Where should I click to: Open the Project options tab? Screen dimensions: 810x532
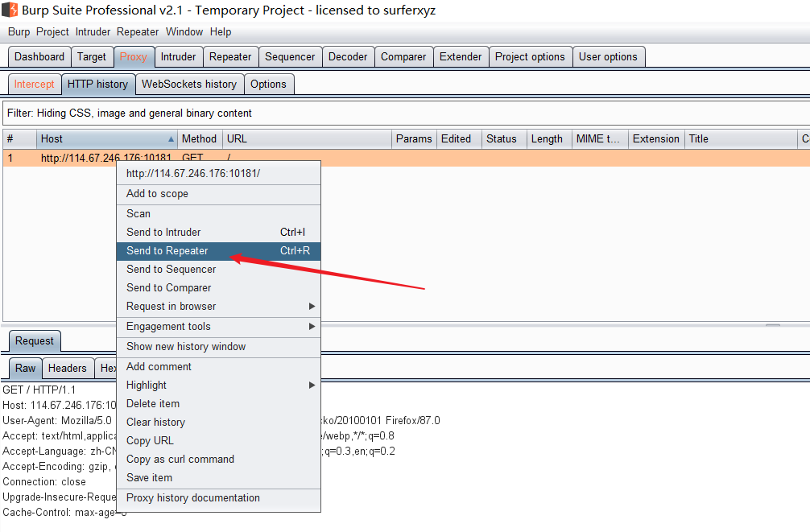coord(530,57)
